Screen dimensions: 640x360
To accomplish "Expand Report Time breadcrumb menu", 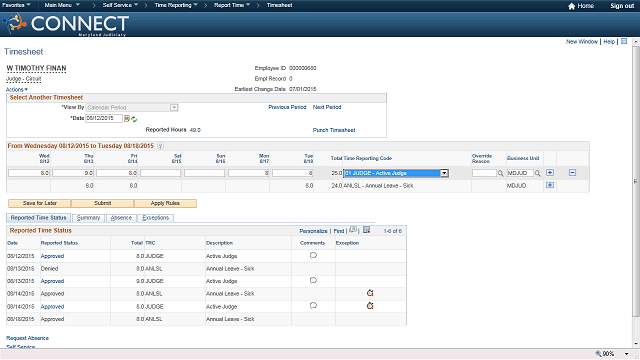I will point(232,5).
